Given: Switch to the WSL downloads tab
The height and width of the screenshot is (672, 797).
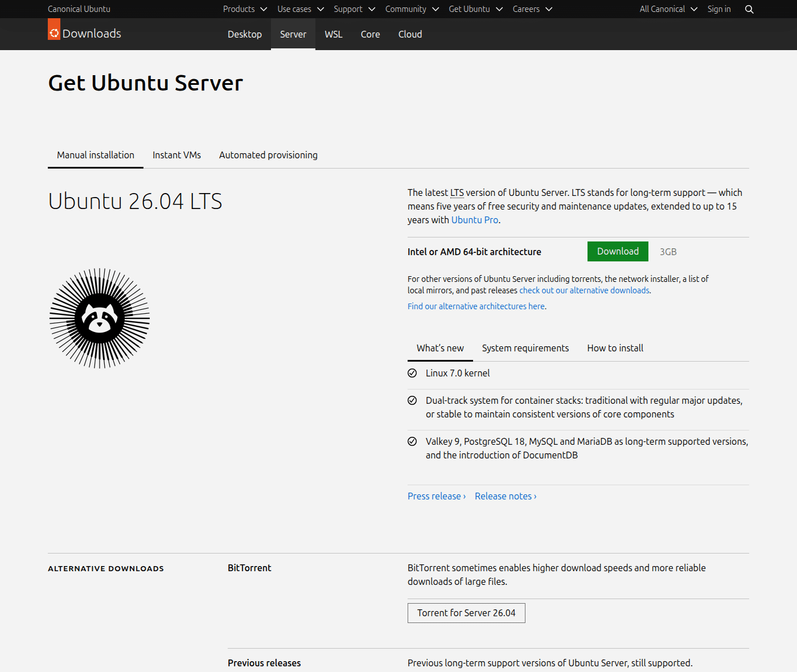Looking at the screenshot, I should (334, 34).
